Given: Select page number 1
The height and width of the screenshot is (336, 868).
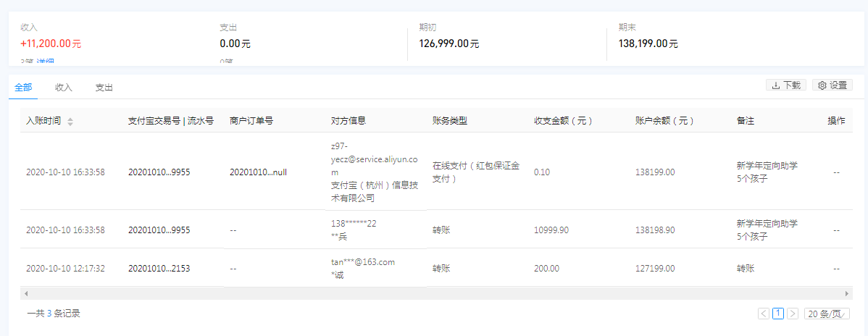Looking at the screenshot, I should (x=778, y=314).
